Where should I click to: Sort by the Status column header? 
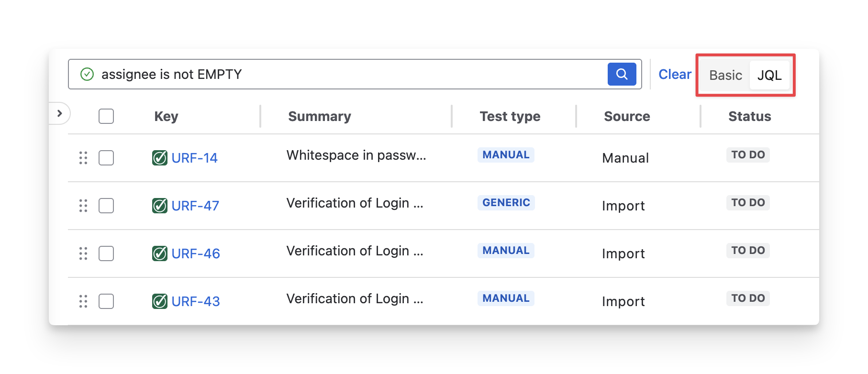[x=749, y=116]
